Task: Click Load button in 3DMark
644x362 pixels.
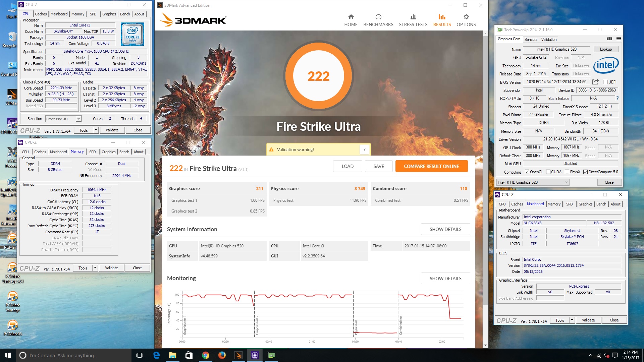Action: pyautogui.click(x=347, y=166)
